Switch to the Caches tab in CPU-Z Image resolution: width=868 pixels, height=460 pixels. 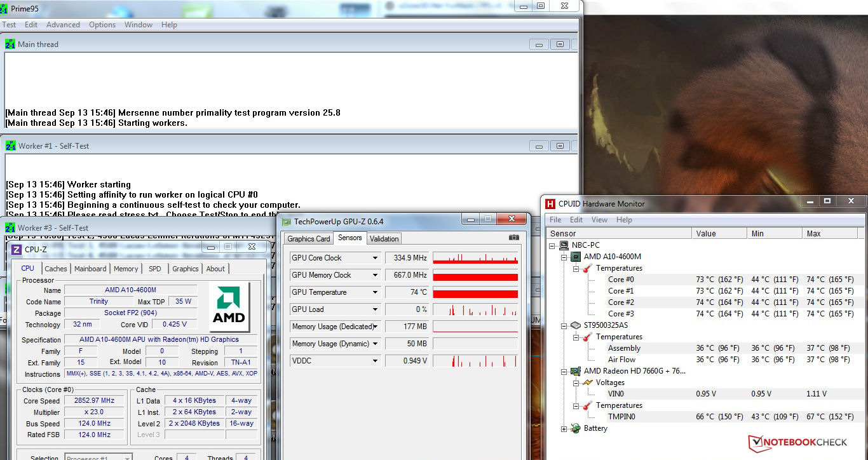(x=56, y=269)
